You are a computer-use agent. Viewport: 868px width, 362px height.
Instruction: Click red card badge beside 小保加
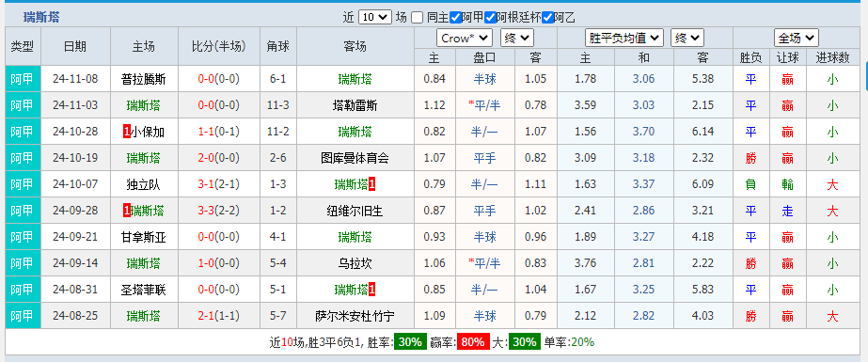[x=126, y=132]
